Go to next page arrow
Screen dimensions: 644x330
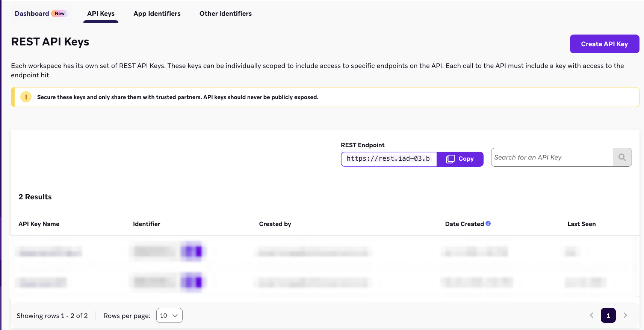tap(625, 315)
